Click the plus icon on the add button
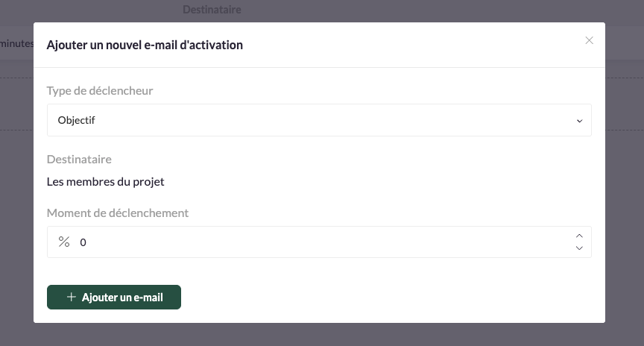This screenshot has height=346, width=644. pyautogui.click(x=72, y=297)
